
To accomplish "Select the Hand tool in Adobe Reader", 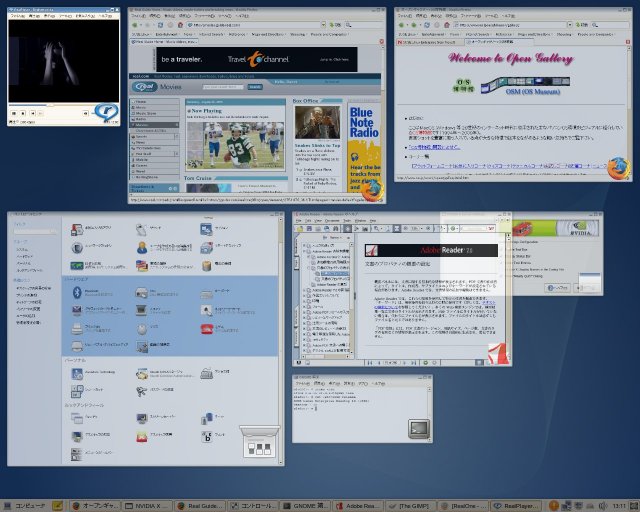I will pyautogui.click(x=347, y=229).
